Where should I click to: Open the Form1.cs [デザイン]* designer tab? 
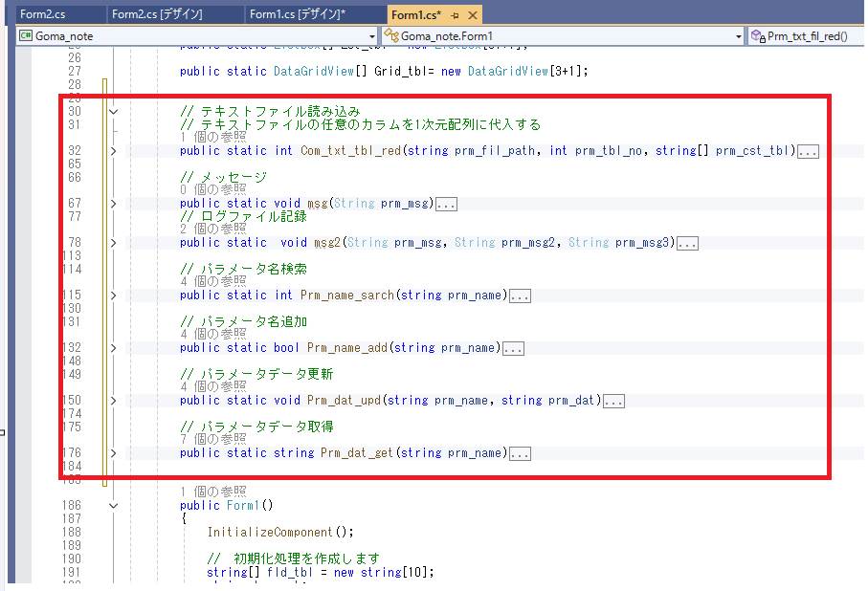(298, 14)
